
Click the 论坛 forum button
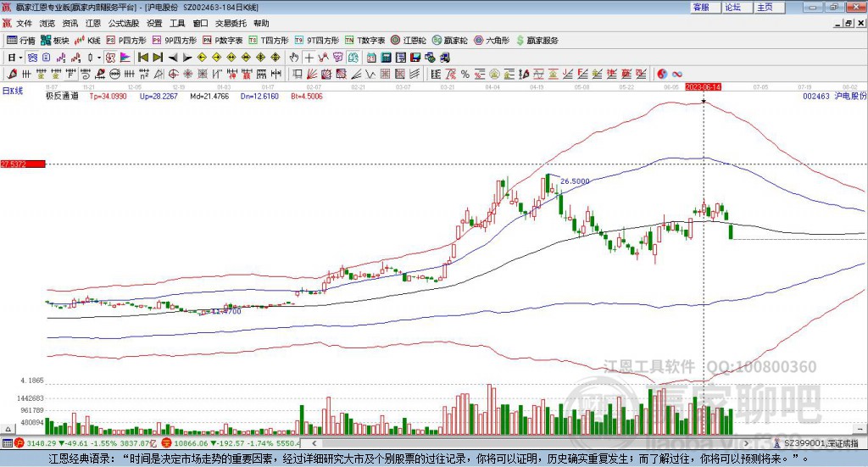(x=737, y=7)
